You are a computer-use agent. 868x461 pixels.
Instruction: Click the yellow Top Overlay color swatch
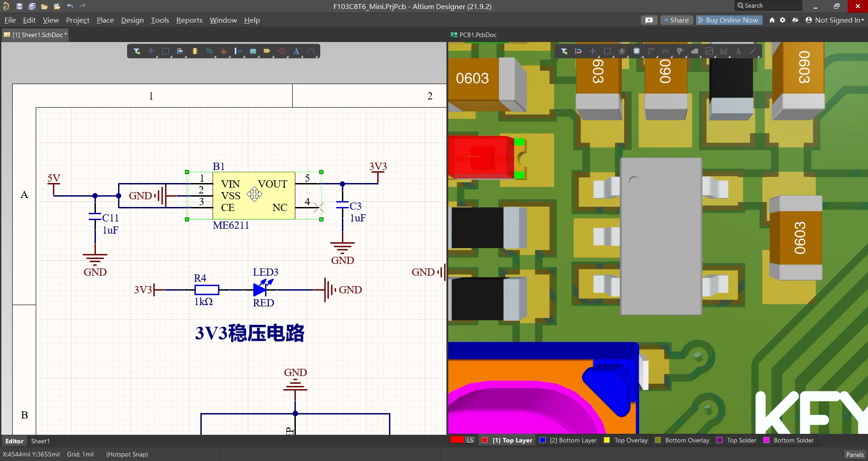click(607, 440)
